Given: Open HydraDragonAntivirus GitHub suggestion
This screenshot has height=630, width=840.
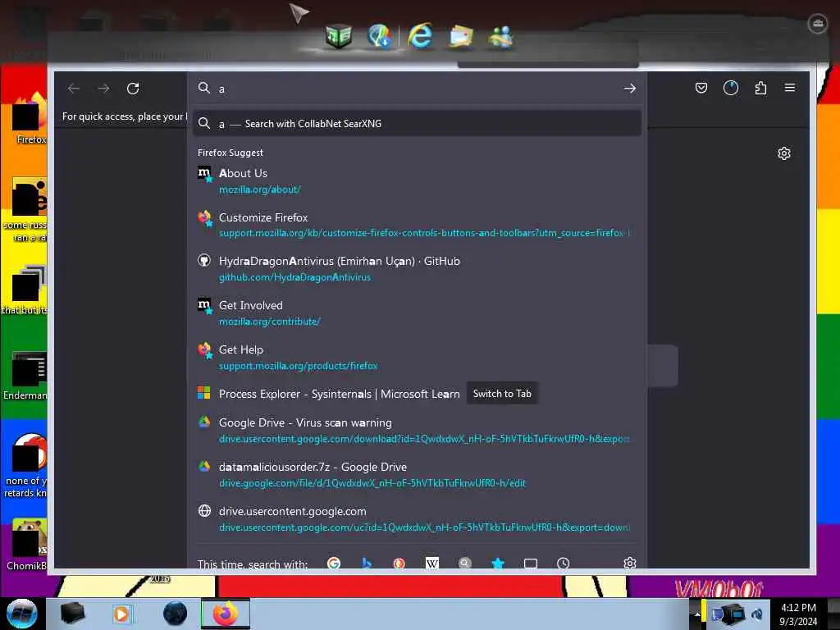Looking at the screenshot, I should 417,269.
